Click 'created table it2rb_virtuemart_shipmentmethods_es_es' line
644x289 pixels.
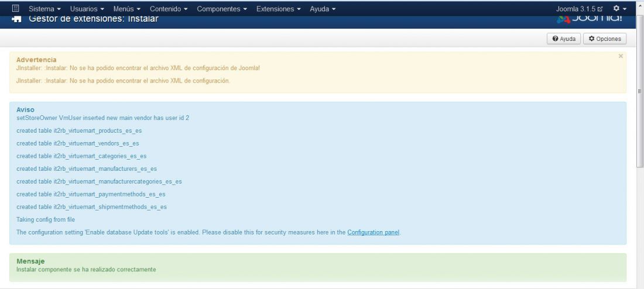tap(91, 207)
